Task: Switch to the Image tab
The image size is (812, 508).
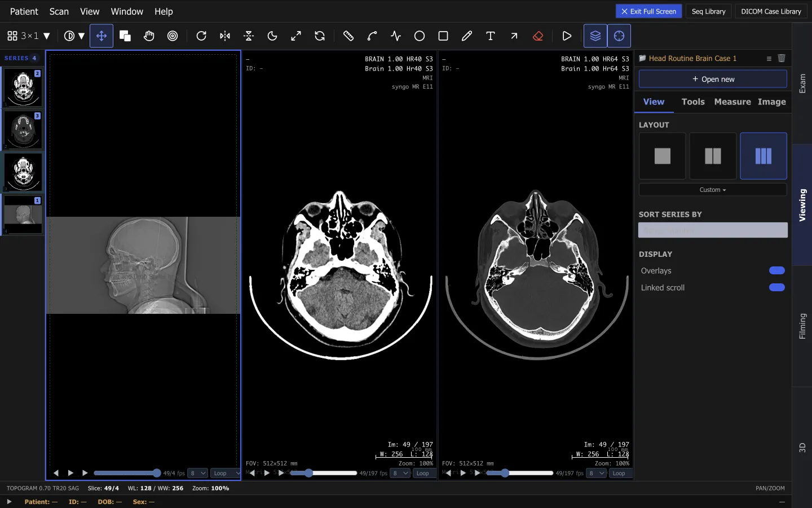Action: (x=772, y=102)
